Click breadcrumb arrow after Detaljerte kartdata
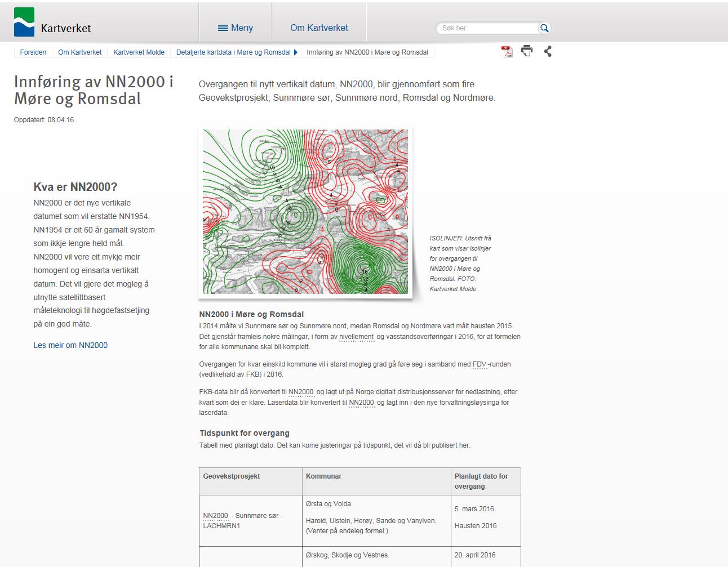 click(295, 52)
